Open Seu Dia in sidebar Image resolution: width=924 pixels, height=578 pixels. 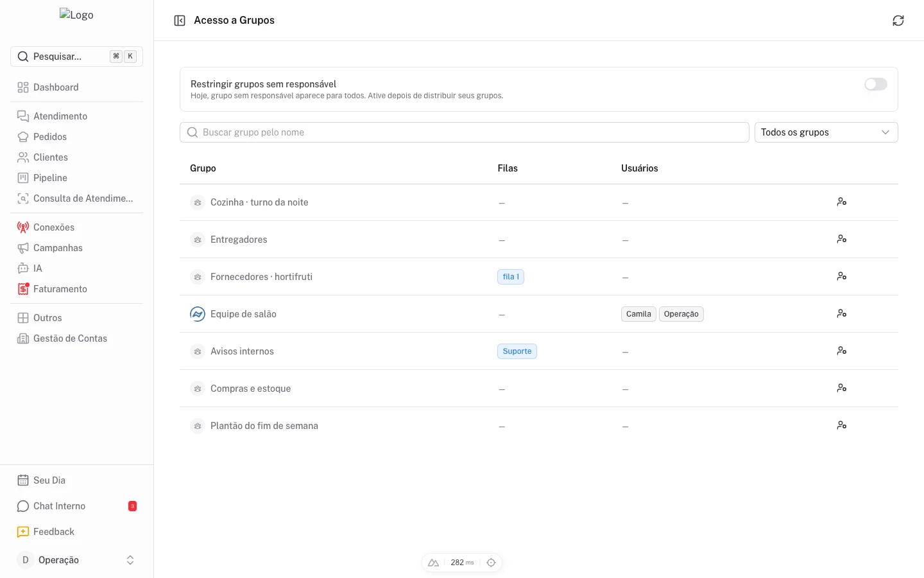(x=77, y=480)
